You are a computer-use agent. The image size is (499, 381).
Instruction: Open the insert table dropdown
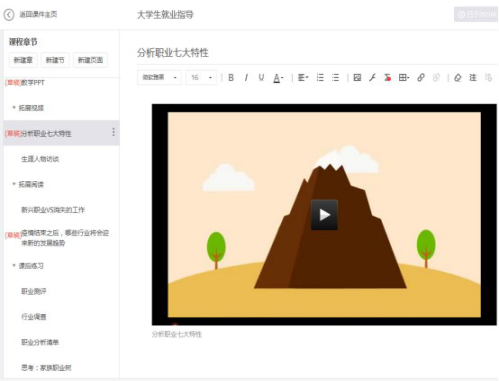point(404,78)
